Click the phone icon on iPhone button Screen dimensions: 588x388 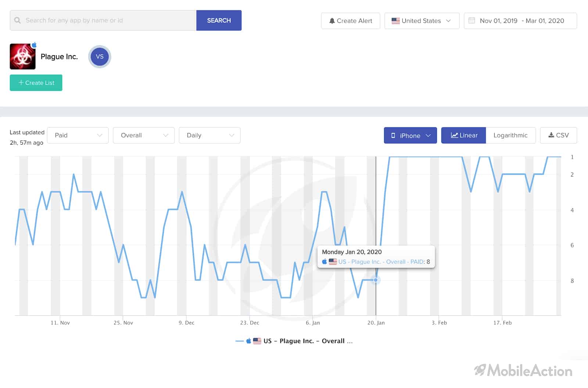pyautogui.click(x=393, y=135)
